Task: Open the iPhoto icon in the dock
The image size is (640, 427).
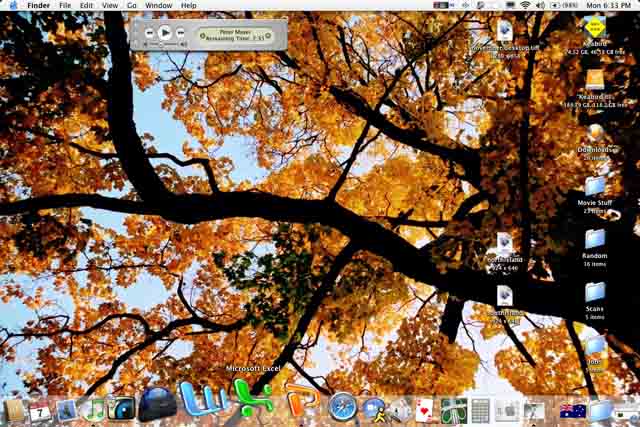Action: click(66, 411)
